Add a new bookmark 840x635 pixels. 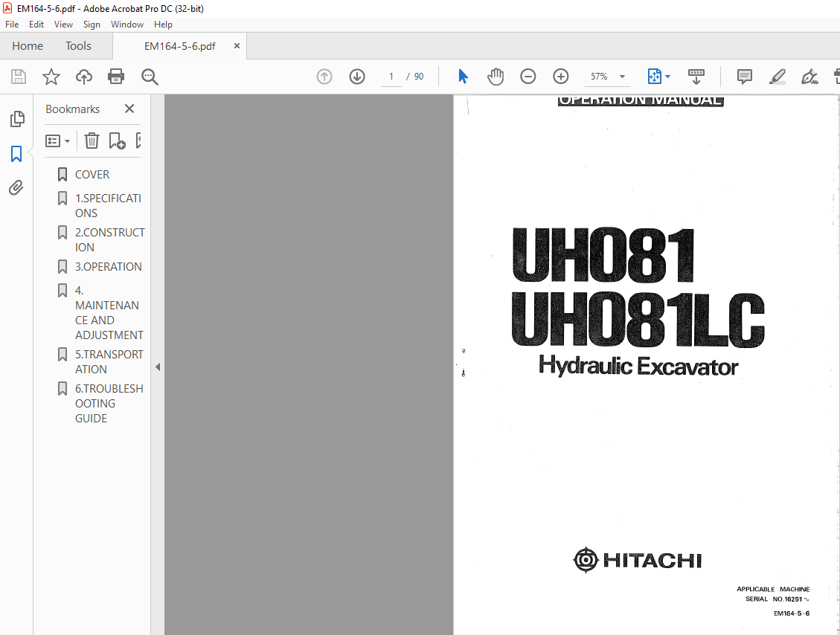click(117, 141)
